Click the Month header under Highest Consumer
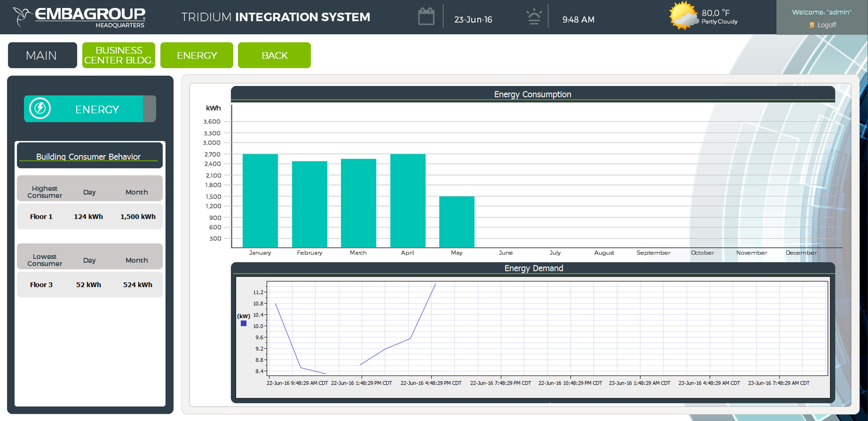 [x=137, y=192]
